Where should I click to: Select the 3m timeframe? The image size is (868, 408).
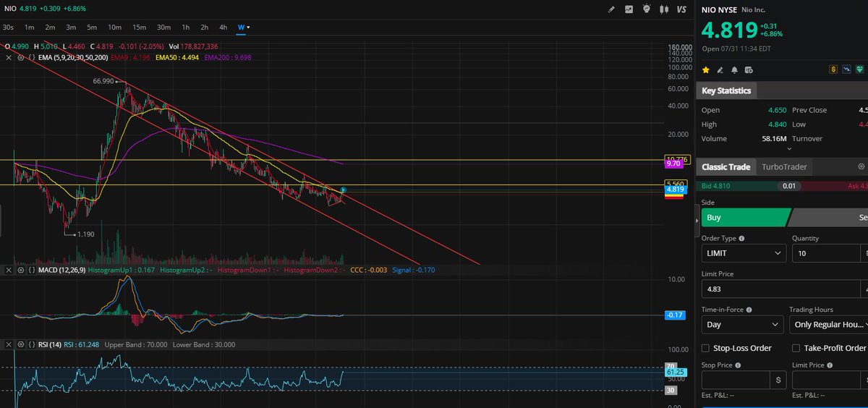(x=71, y=27)
